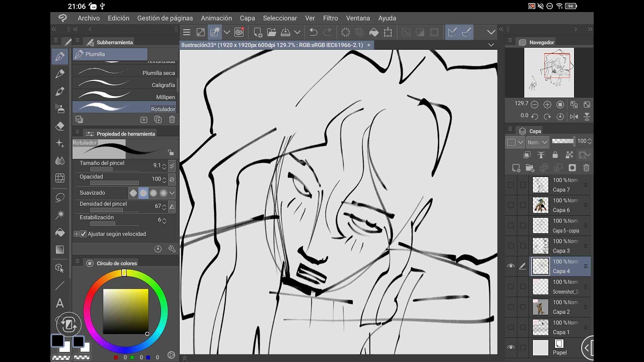Create a new raster layer
Image resolution: width=644 pixels, height=362 pixels.
(x=516, y=168)
